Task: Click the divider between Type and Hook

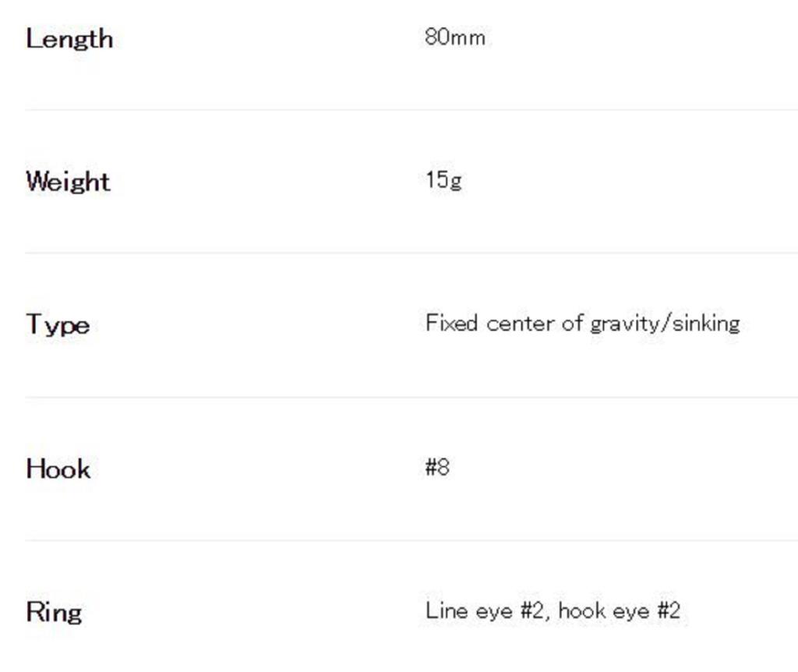Action: click(411, 397)
